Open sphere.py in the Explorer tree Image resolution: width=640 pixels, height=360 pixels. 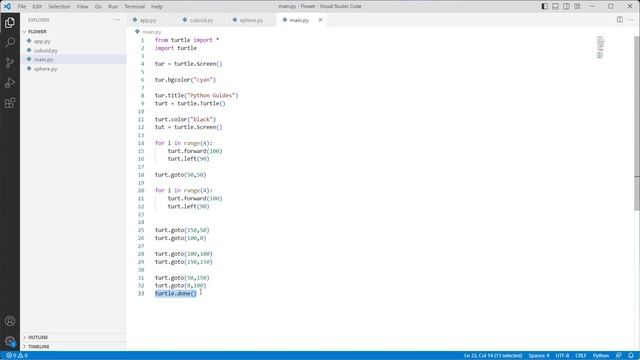pos(73,69)
